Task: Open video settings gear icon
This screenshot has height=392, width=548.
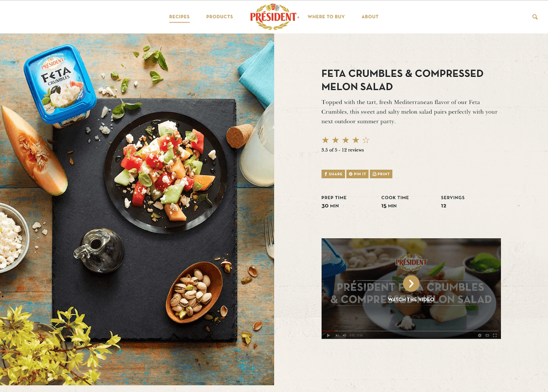Action: 480,336
